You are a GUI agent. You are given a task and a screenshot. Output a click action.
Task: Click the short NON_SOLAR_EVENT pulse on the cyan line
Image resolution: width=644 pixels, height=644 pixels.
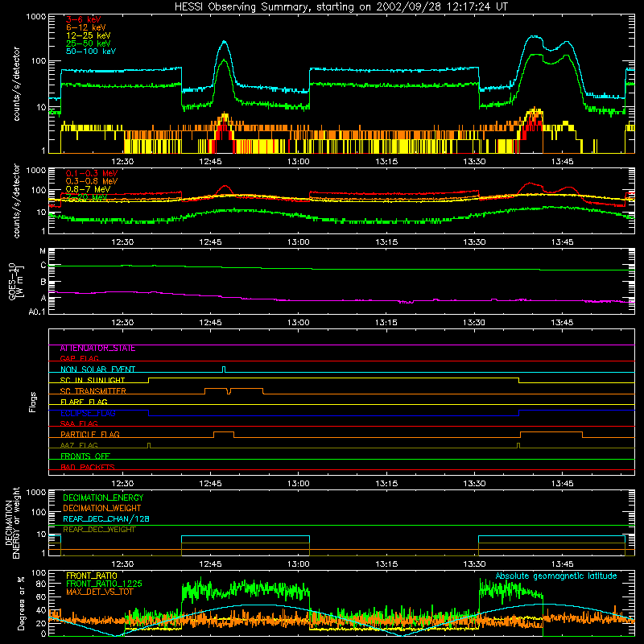point(224,369)
